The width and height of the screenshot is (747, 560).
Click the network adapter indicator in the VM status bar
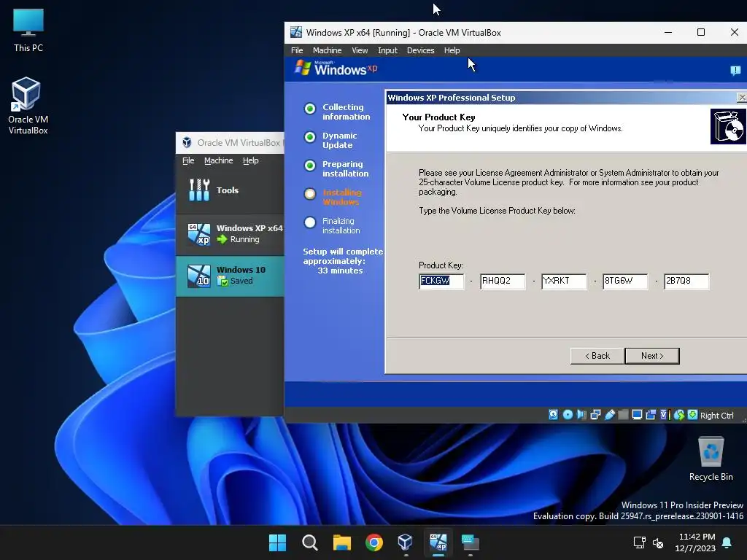[x=595, y=415]
